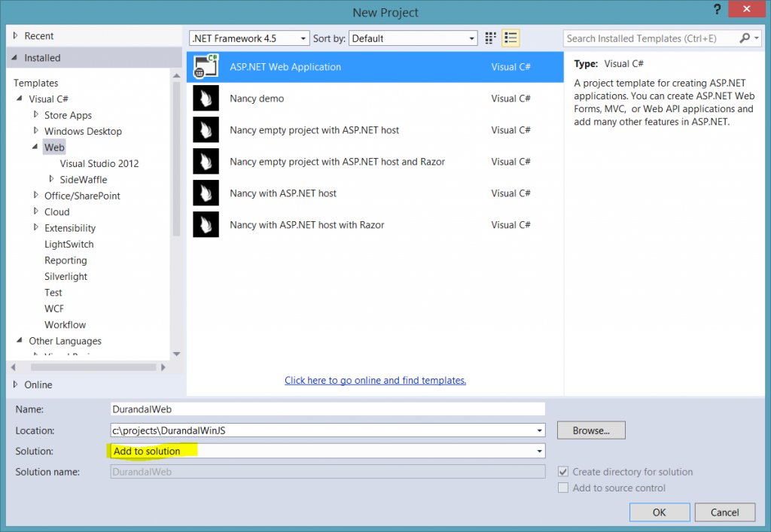
Task: Click the search magnifier icon
Action: point(745,38)
